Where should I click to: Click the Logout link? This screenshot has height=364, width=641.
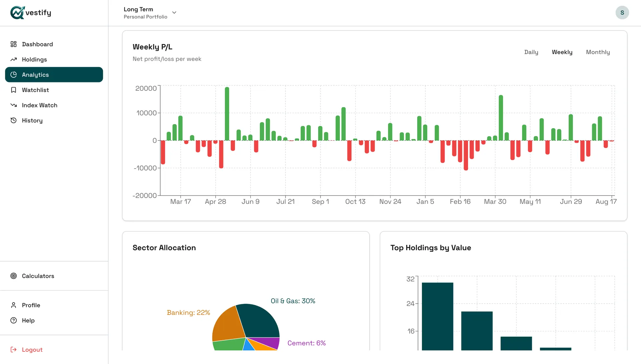54,350
